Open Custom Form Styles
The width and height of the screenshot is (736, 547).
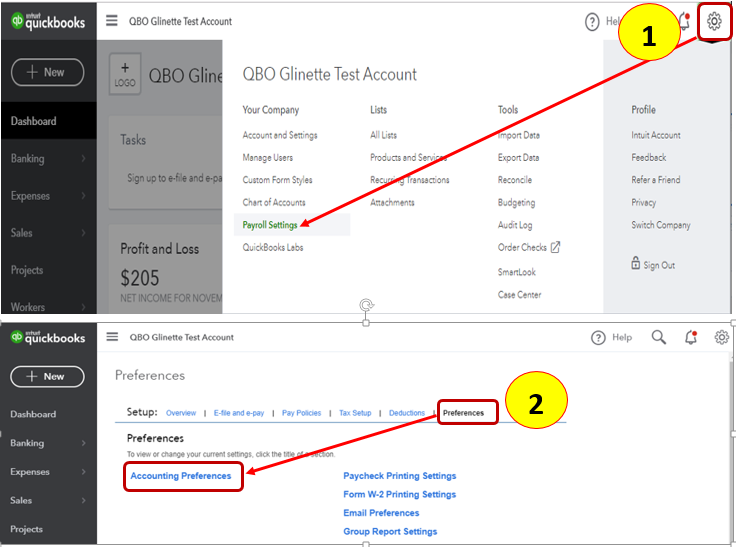click(277, 180)
